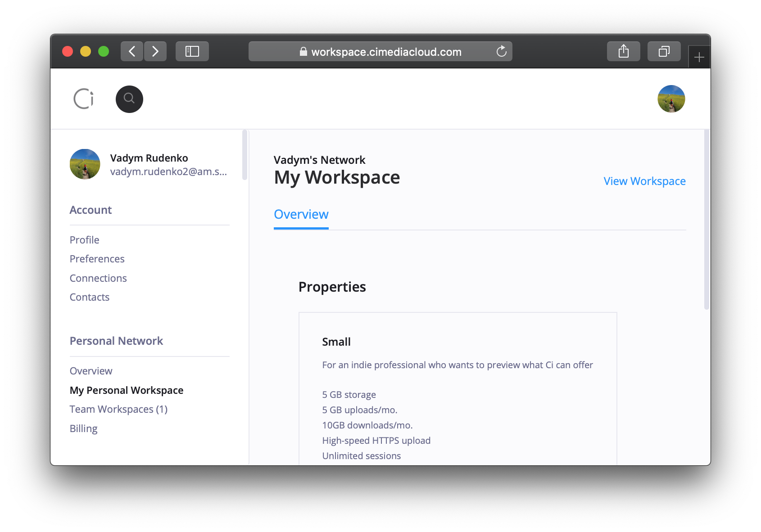761x532 pixels.
Task: Go forward with Safari forward arrow
Action: (155, 51)
